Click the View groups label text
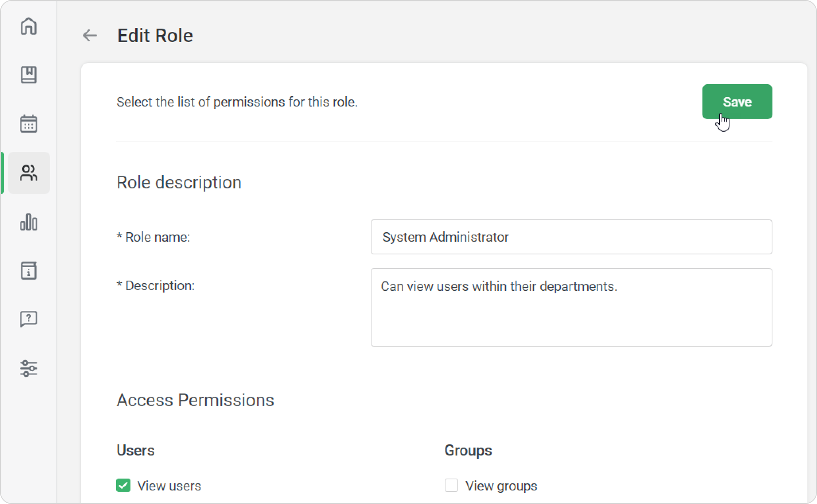Screen dimensions: 817x504 [x=501, y=486]
